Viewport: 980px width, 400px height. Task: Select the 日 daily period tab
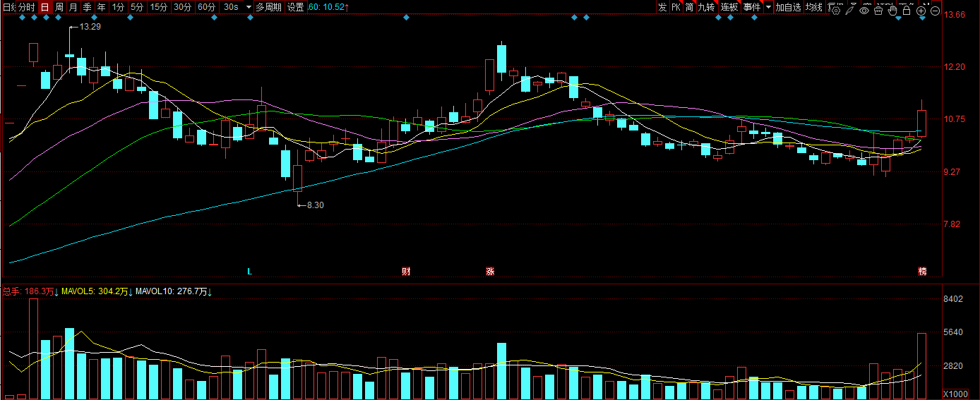tap(44, 7)
